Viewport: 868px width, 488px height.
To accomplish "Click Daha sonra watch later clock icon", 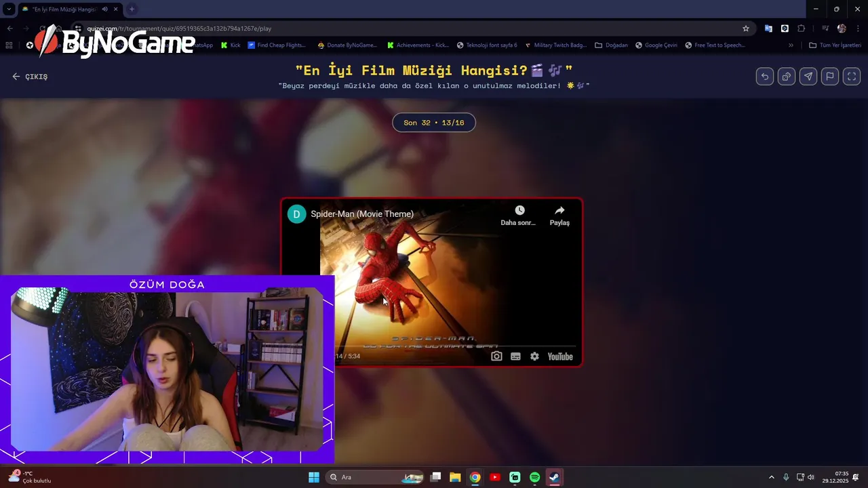I will [x=519, y=216].
